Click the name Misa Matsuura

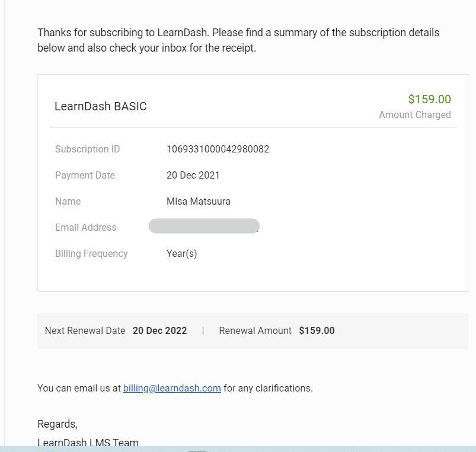[198, 202]
